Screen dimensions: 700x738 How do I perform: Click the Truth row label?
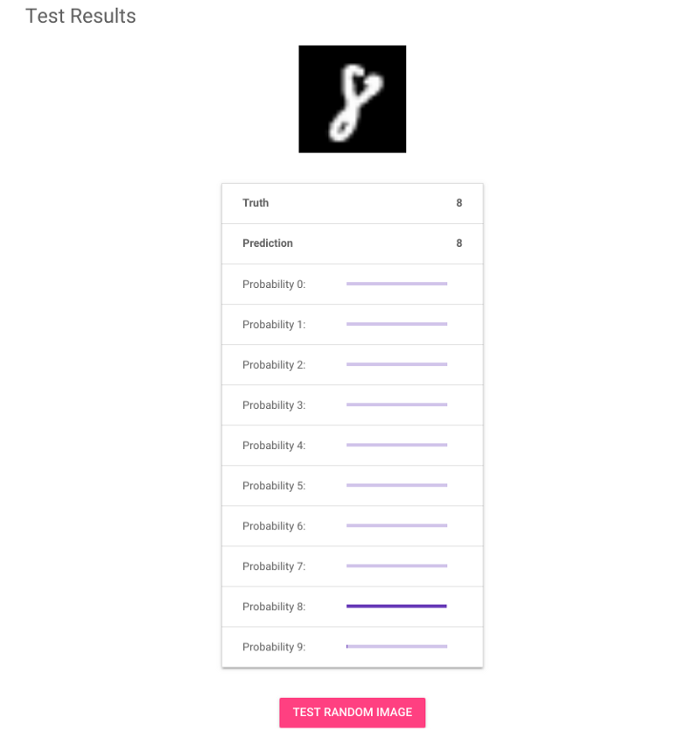(x=255, y=203)
